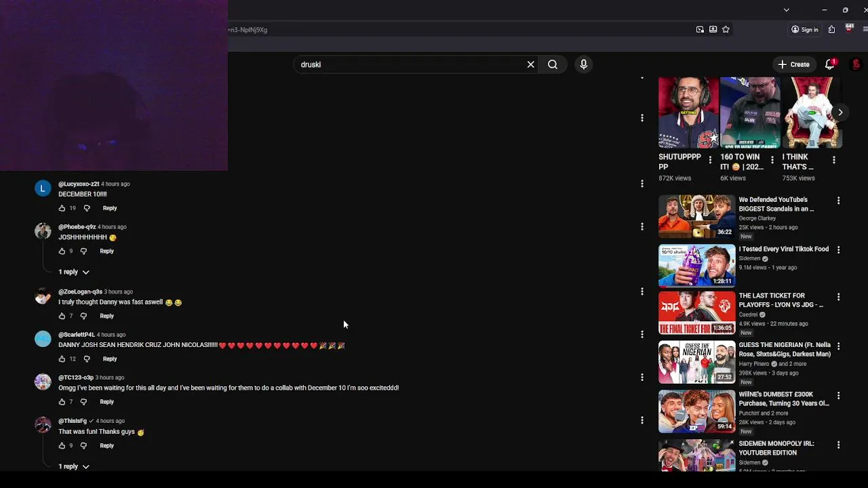Open SIDEMEN MONOPOLY IRL video title
Screen dimensions: 868x488
[x=776, y=448]
